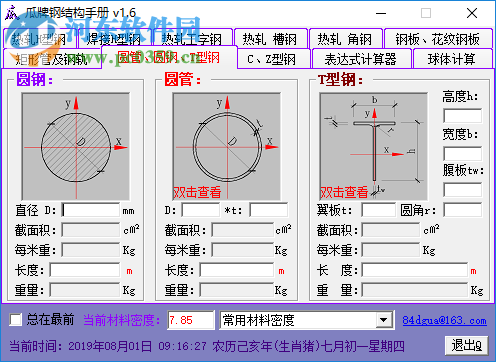Select the 圆管、圆钢、T型钢 tab
The image size is (496, 362).
tap(169, 57)
